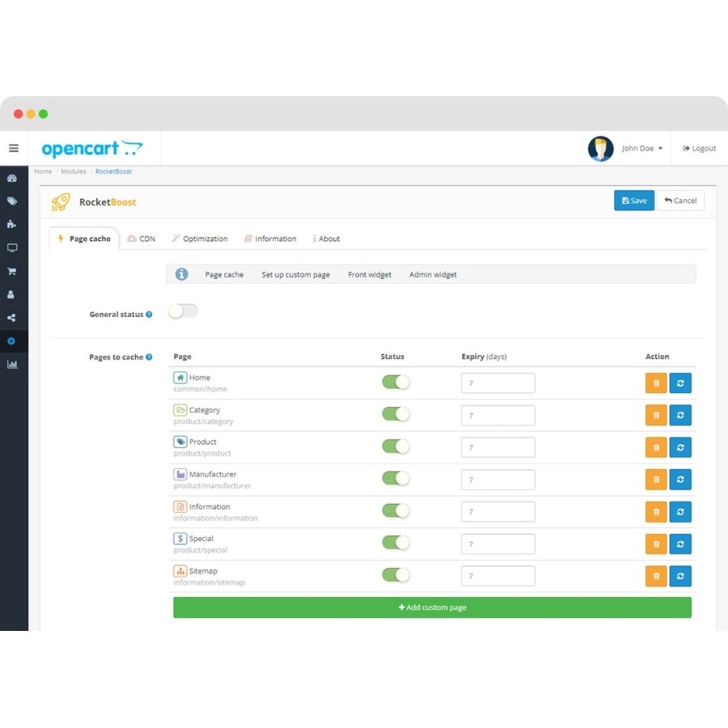Click the John Doe avatar picture
The image size is (728, 728).
(x=600, y=149)
